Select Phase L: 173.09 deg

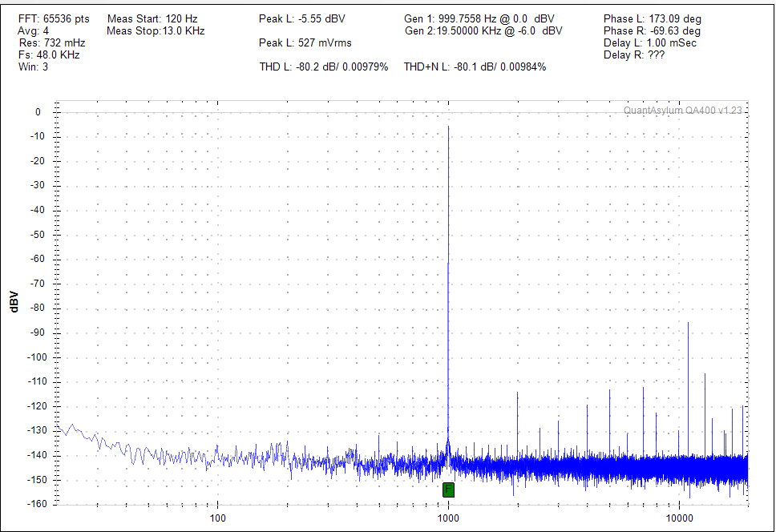tap(653, 18)
